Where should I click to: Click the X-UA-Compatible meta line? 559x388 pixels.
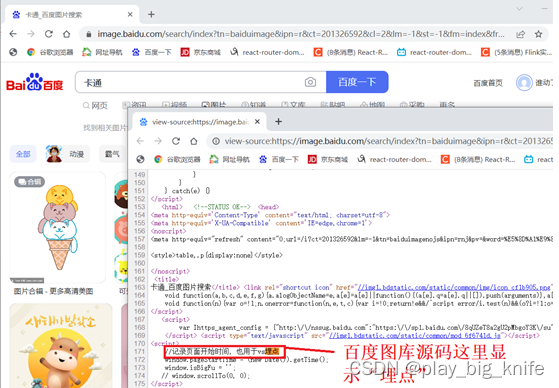coord(261,223)
